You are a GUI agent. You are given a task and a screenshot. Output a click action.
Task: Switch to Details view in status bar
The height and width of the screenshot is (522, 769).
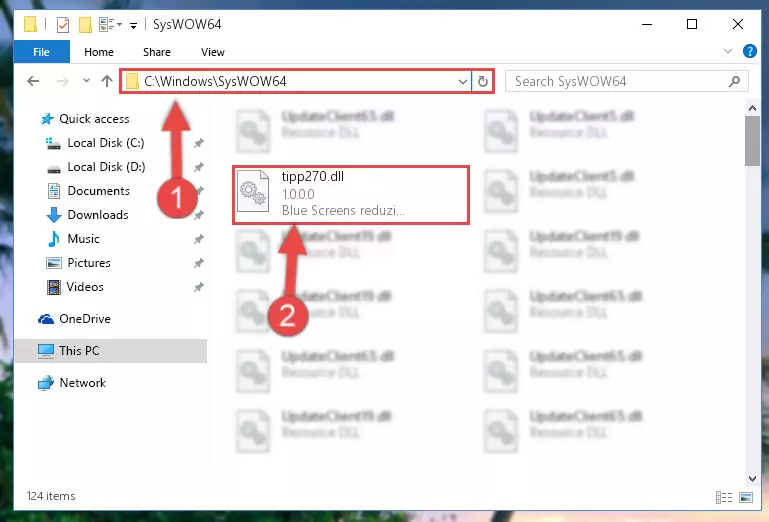[724, 497]
